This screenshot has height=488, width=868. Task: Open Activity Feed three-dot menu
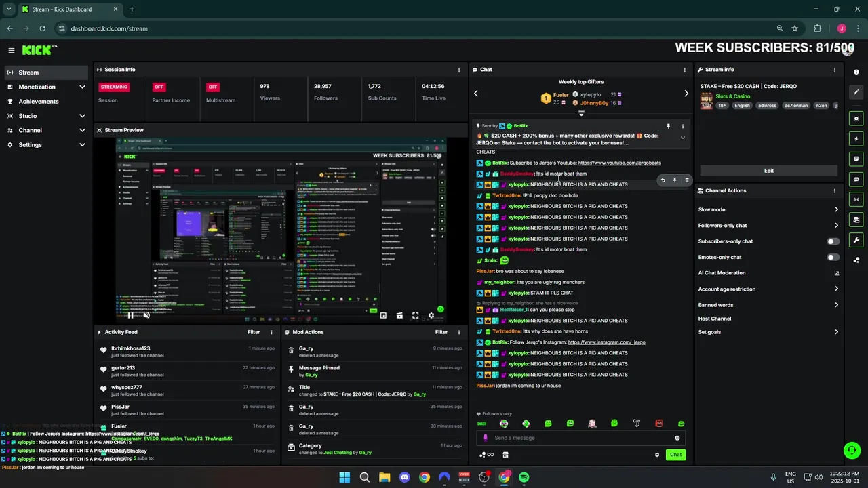[x=271, y=332]
